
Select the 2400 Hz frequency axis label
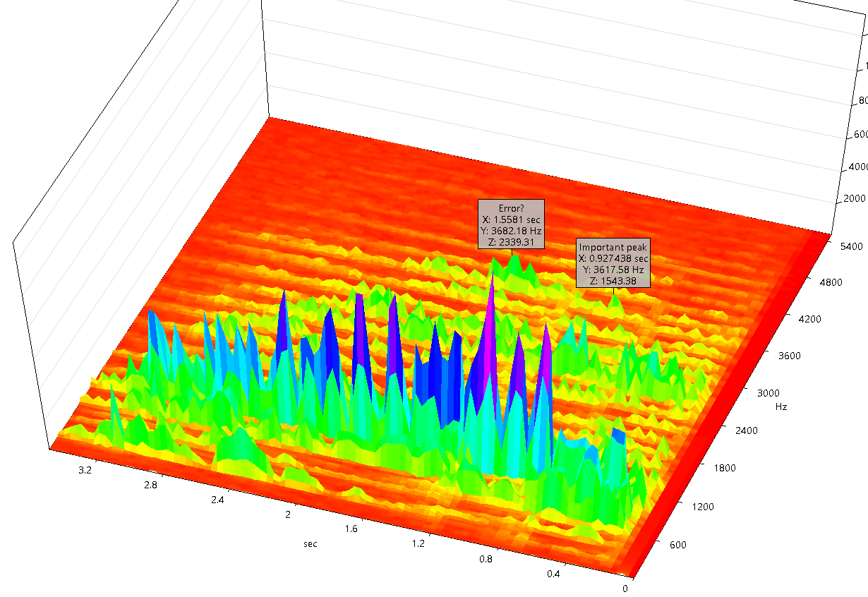[744, 430]
